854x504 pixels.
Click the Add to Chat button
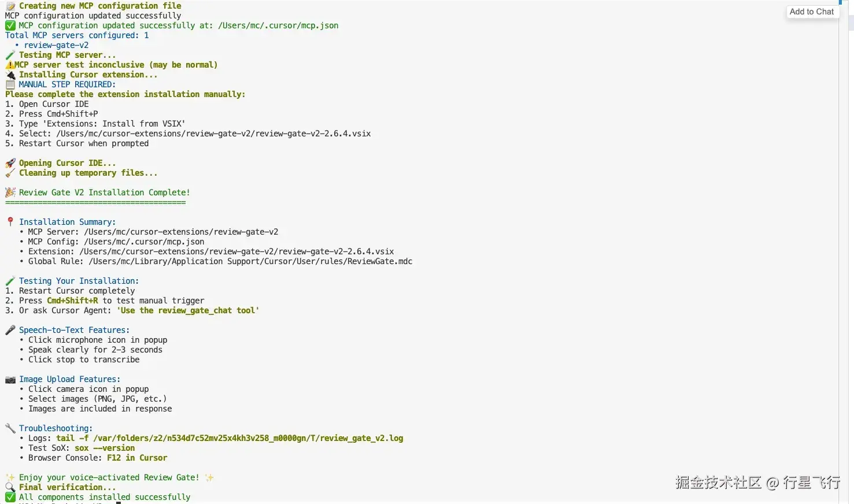(812, 12)
